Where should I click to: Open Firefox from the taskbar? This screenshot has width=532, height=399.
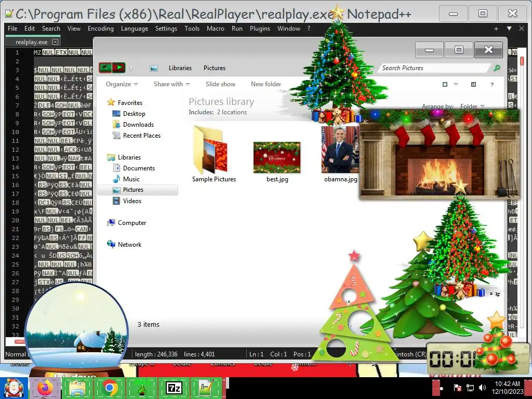point(45,388)
